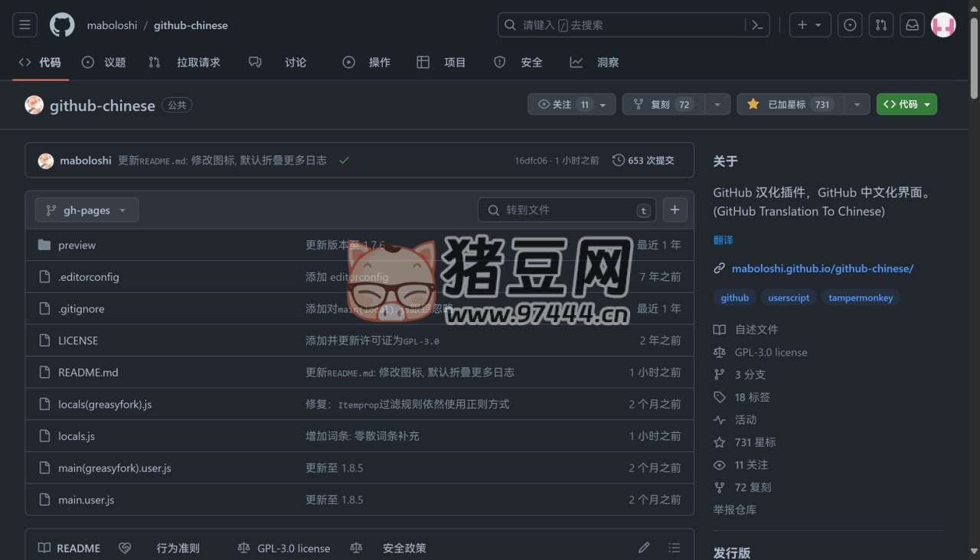Open the issues icon in header

[850, 25]
